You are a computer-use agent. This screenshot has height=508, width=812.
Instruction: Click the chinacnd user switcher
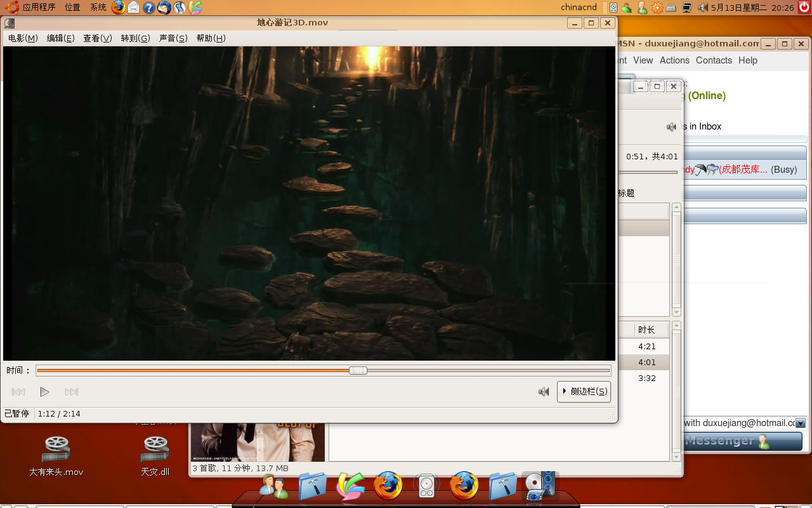click(579, 8)
